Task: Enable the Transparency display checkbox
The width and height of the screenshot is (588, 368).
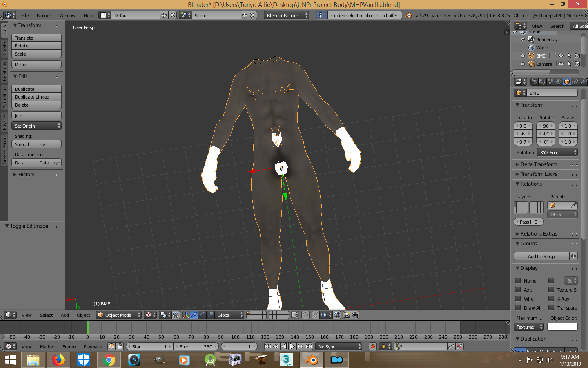Action: [551, 307]
